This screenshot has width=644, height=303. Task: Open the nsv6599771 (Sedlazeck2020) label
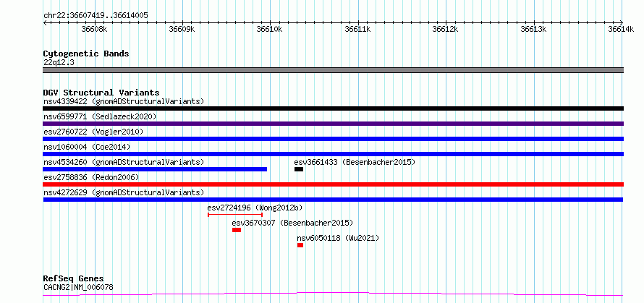coord(100,116)
